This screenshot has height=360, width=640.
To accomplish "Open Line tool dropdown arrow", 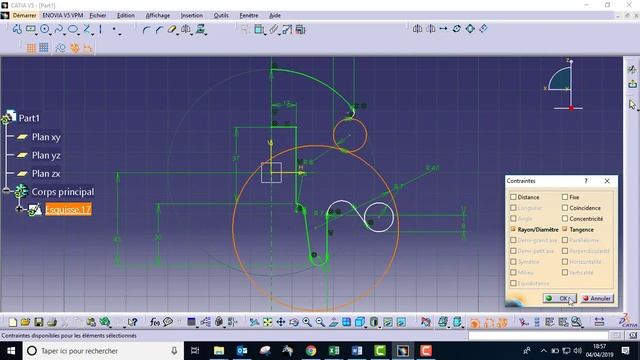I will click(x=93, y=34).
